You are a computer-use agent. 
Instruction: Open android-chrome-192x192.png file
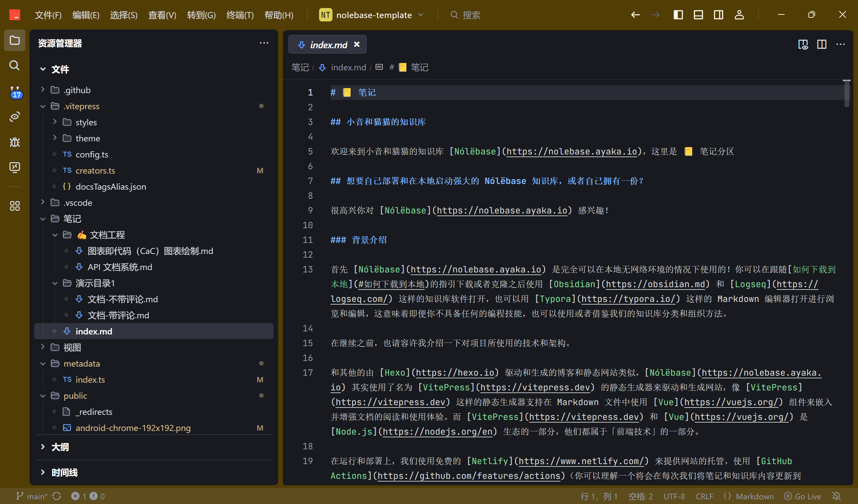click(x=154, y=428)
